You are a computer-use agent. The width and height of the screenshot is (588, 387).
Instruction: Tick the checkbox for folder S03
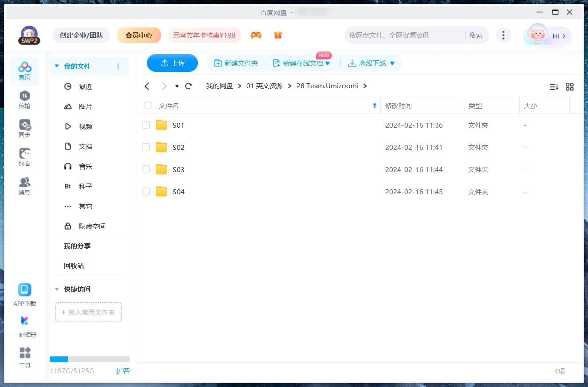point(146,169)
